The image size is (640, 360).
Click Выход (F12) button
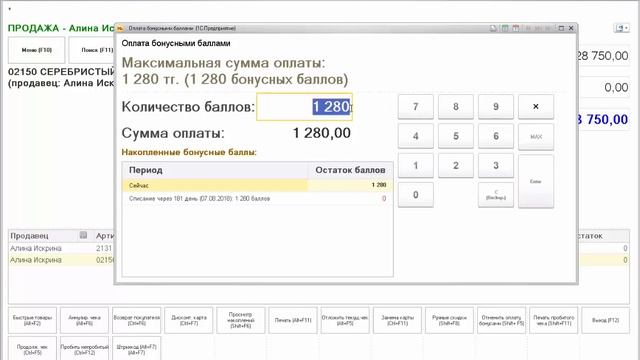(606, 320)
